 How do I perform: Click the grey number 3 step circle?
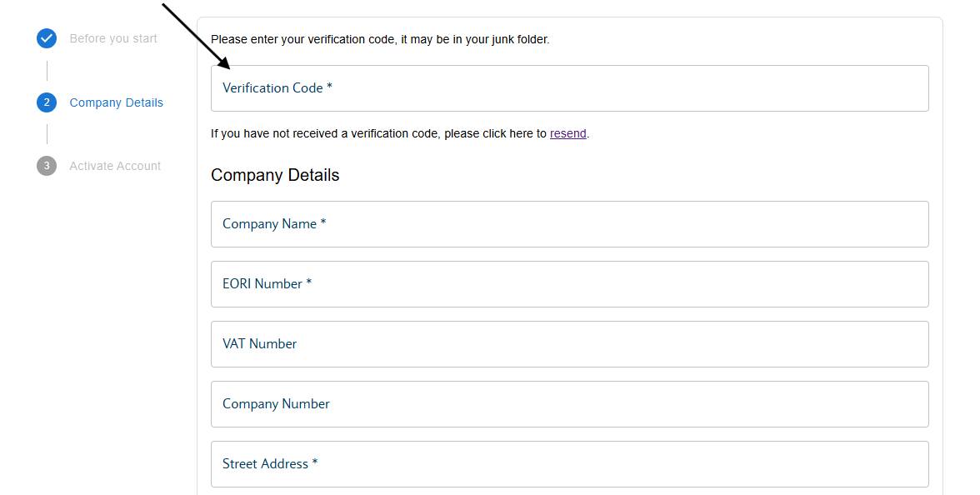[x=47, y=166]
